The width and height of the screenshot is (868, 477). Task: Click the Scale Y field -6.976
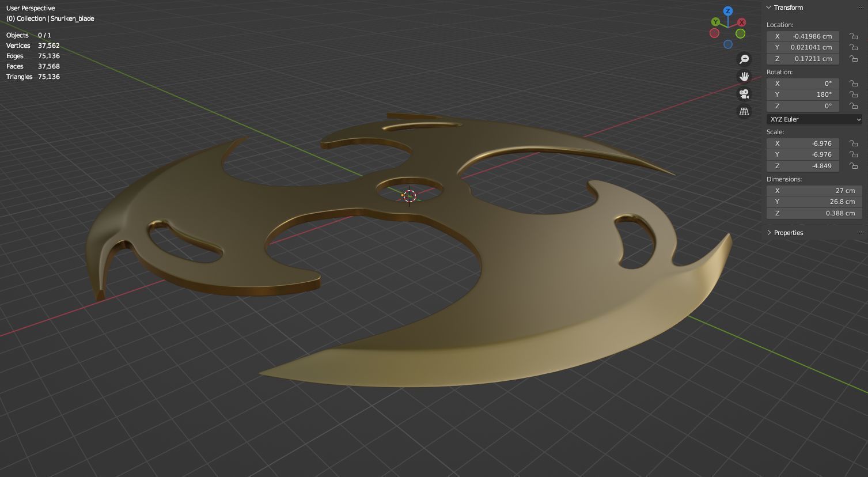[803, 154]
